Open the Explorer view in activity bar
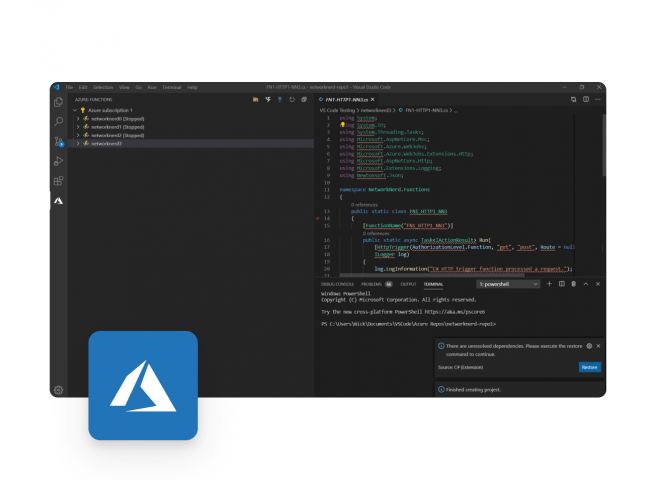The image size is (656, 480). coord(59,102)
